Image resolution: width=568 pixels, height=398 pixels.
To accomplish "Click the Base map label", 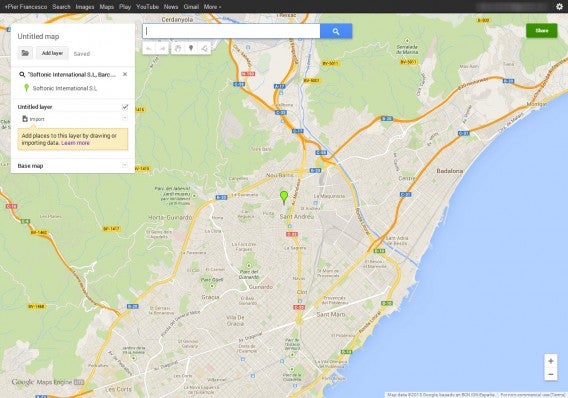I will [x=30, y=166].
